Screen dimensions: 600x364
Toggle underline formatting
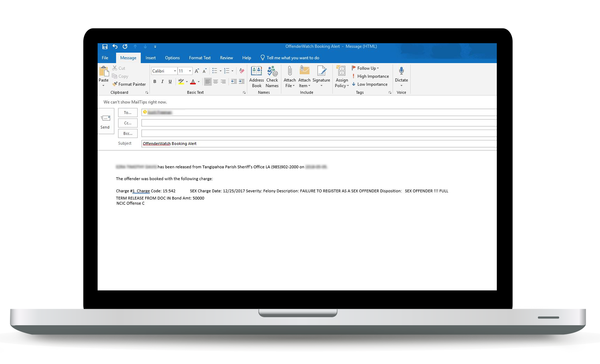click(170, 82)
